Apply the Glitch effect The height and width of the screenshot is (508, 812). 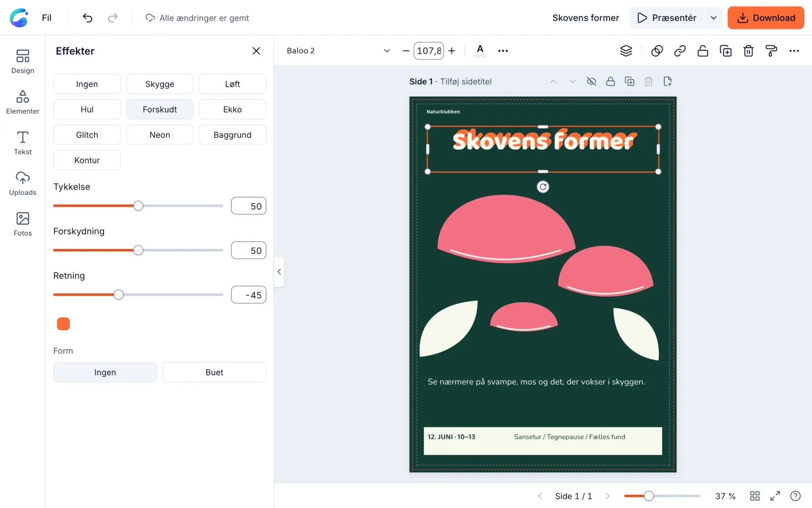tap(87, 135)
